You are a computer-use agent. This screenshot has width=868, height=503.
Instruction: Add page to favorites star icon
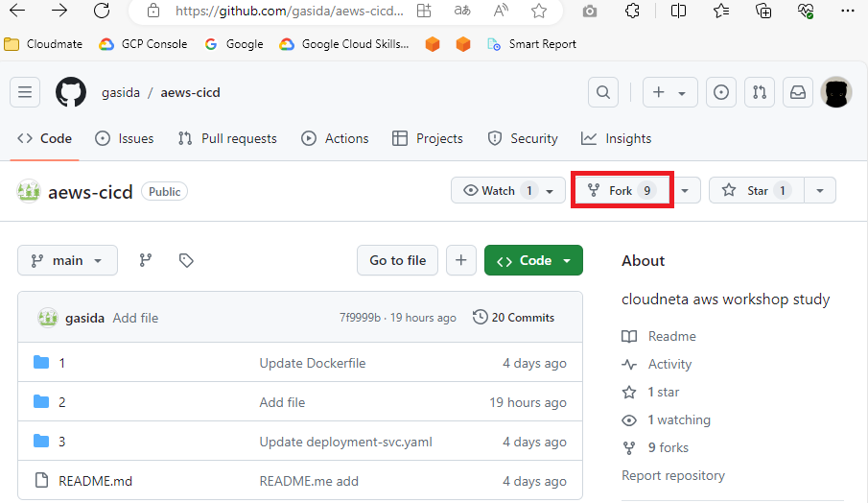pyautogui.click(x=539, y=11)
